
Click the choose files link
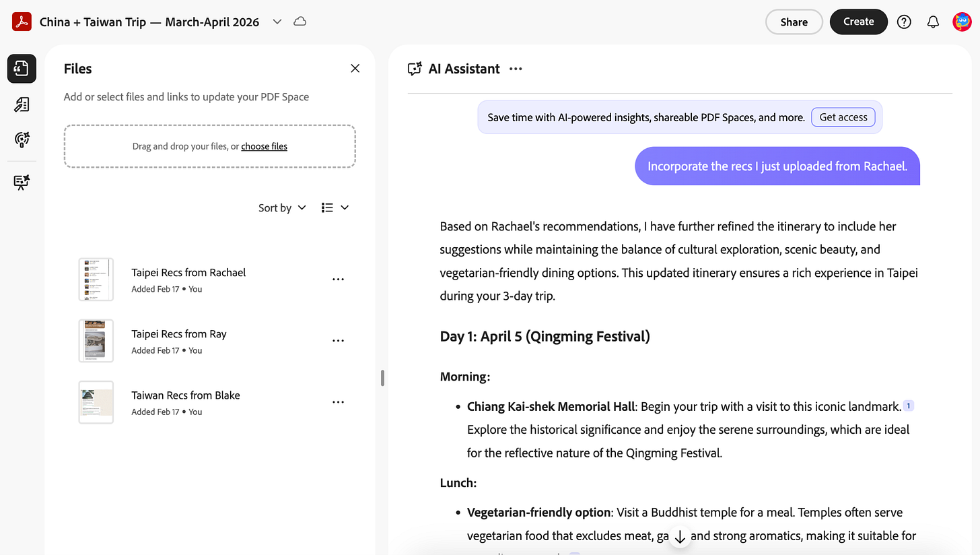264,146
